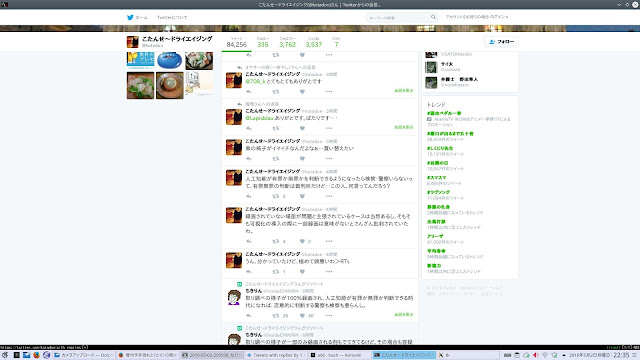640x360 pixels.
Task: Click the clipboard icon in system tray
Action: coord(517,355)
